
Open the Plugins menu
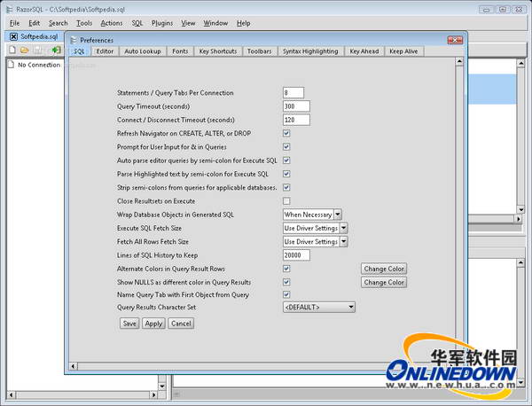pos(162,23)
